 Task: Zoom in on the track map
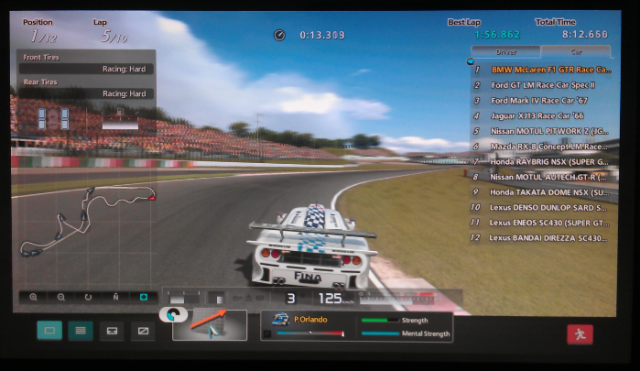click(x=33, y=297)
